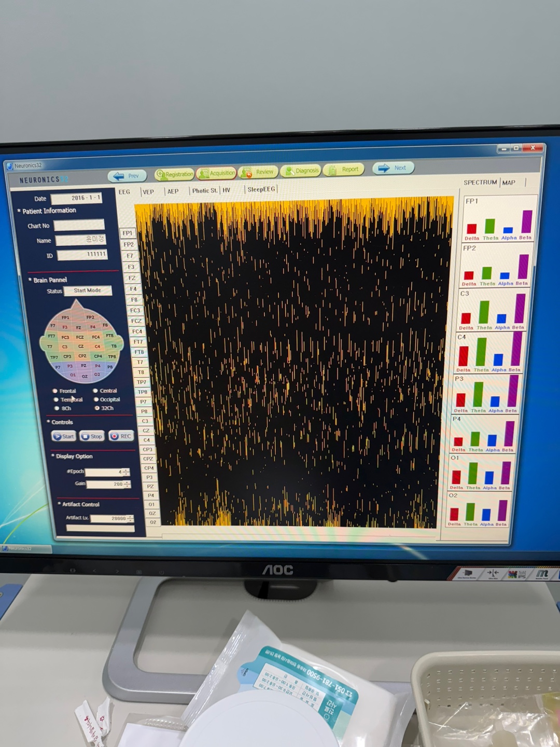560x747 pixels.
Task: Click the O2 channel label button
Action: 153,522
